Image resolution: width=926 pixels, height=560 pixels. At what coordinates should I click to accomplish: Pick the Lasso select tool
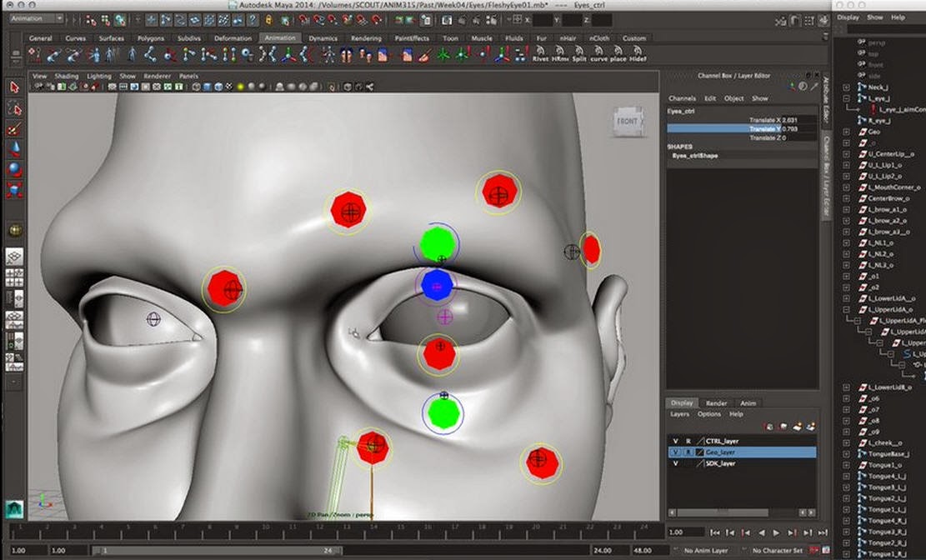[x=15, y=108]
